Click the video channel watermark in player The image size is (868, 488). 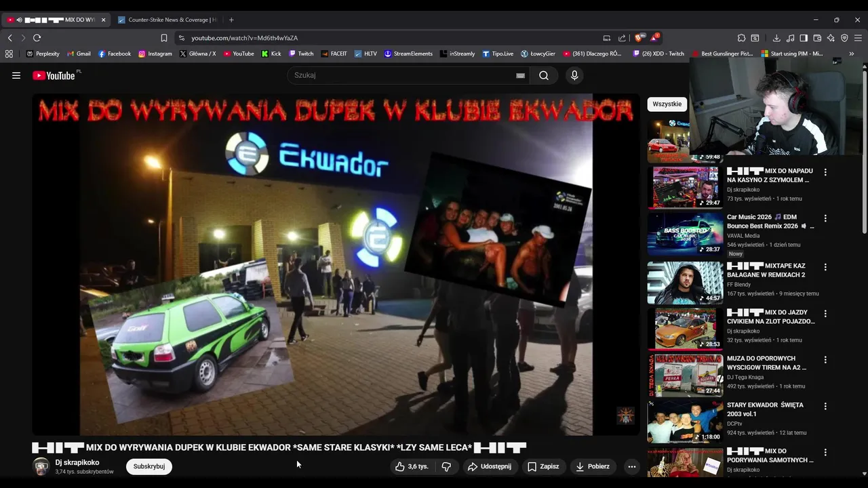(625, 415)
